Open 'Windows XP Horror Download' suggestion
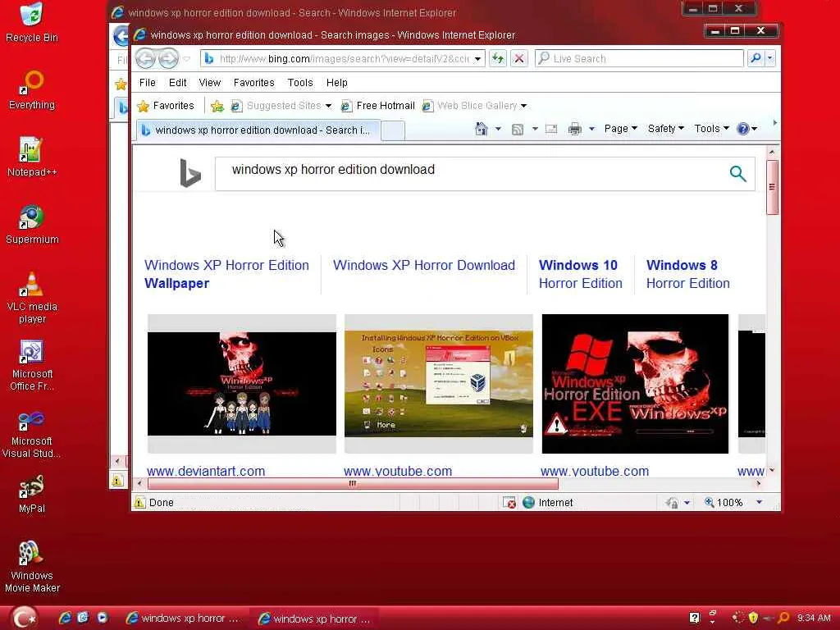This screenshot has width=840, height=630. click(x=424, y=265)
